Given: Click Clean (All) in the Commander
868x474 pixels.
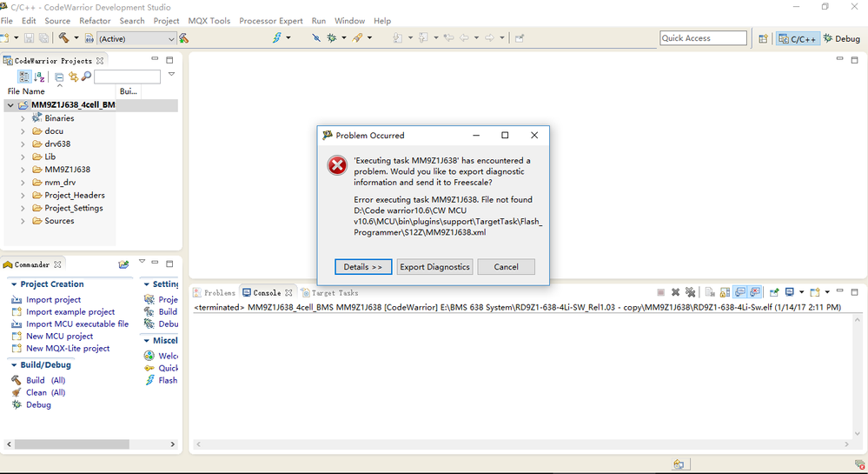Looking at the screenshot, I should [x=45, y=392].
